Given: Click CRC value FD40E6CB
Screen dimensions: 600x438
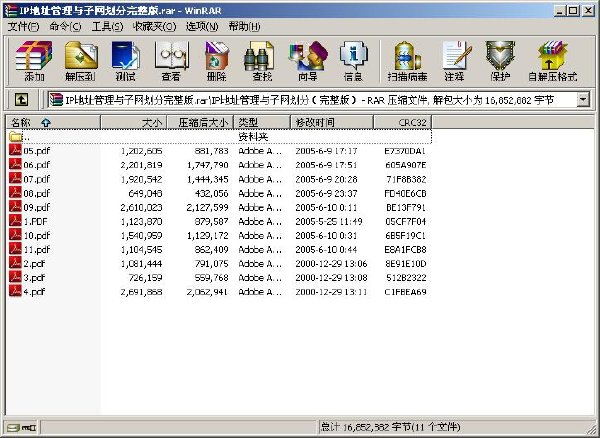Looking at the screenshot, I should pos(405,193).
